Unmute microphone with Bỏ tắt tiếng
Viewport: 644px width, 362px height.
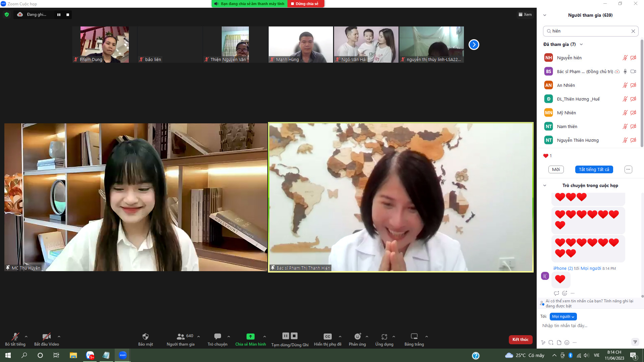click(15, 337)
